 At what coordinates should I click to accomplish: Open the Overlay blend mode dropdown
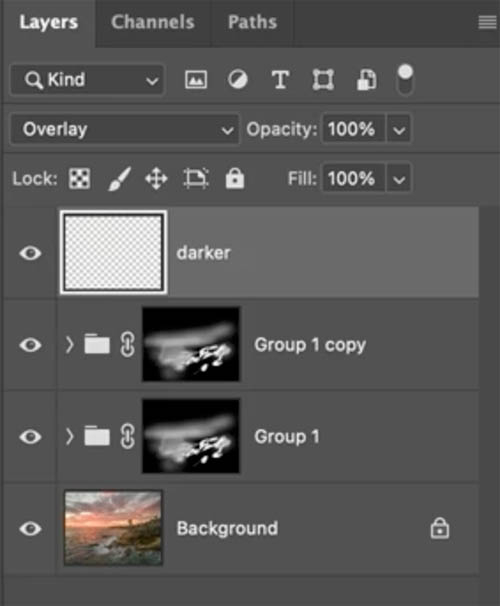(x=125, y=129)
